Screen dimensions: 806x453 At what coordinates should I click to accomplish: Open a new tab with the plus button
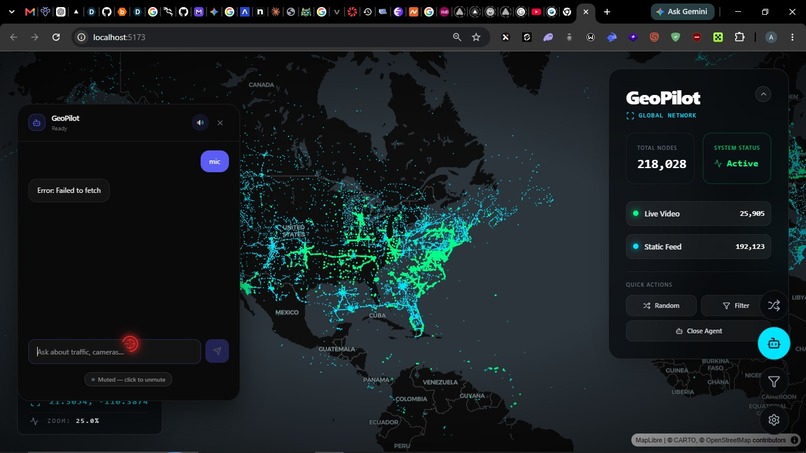point(607,11)
